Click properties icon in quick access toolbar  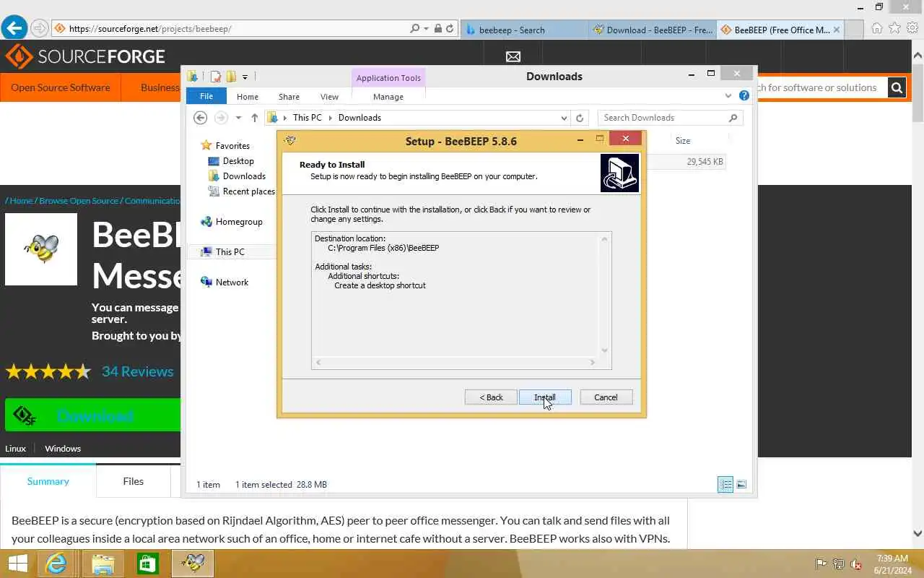215,77
